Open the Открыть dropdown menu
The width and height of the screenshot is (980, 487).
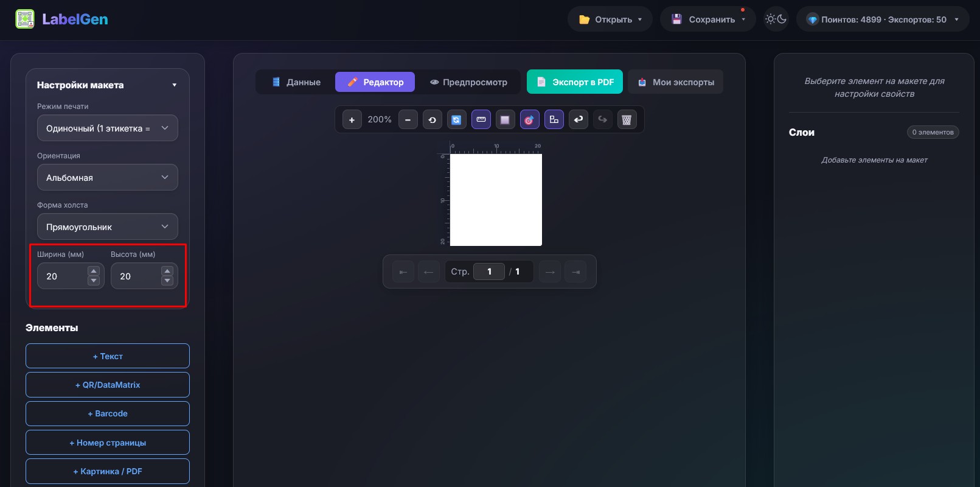coord(610,19)
